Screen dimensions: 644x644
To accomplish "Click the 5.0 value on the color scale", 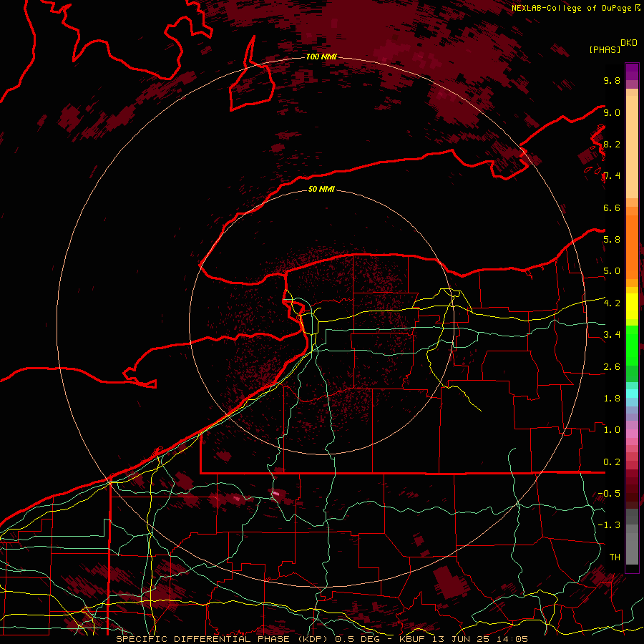I will coord(612,271).
